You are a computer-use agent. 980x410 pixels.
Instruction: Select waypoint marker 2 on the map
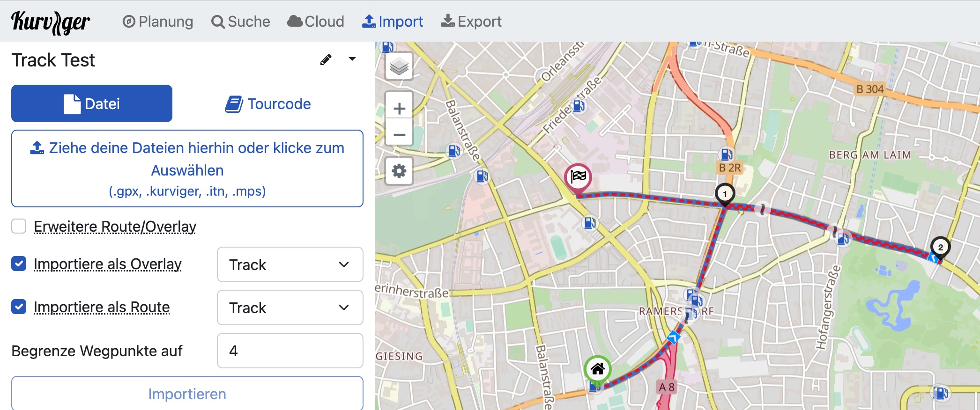coord(940,247)
